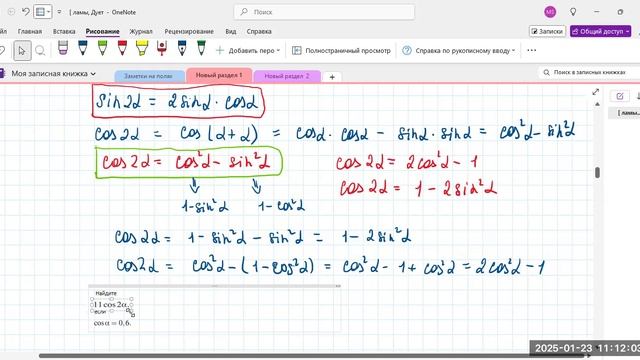Click the Undo arrow in the title bar
This screenshot has width=640, height=360.
tap(25, 12)
